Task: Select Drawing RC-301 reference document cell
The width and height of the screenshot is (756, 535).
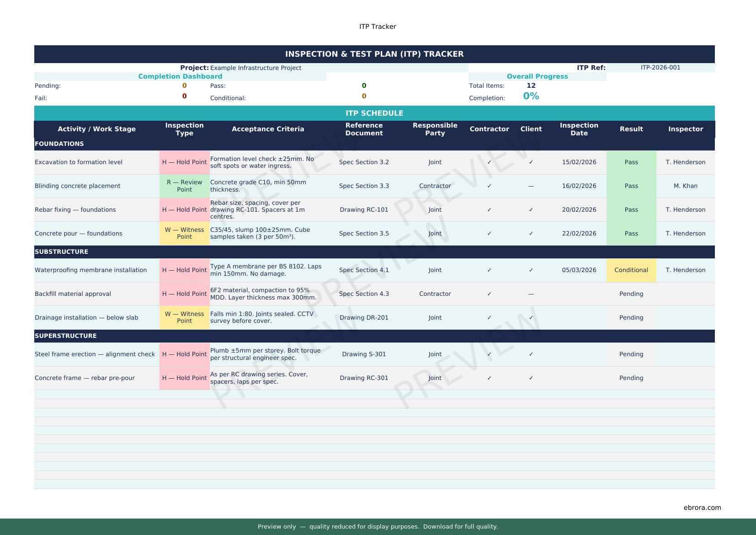Action: (x=364, y=378)
